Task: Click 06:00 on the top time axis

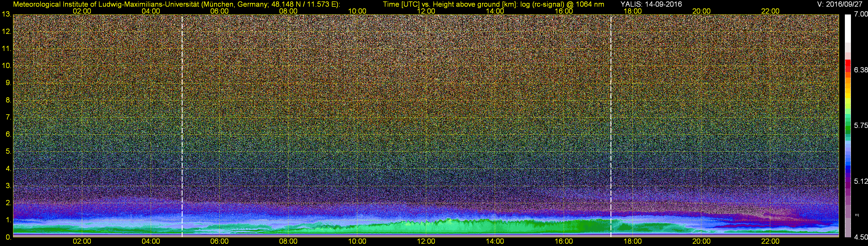Action: click(x=219, y=11)
